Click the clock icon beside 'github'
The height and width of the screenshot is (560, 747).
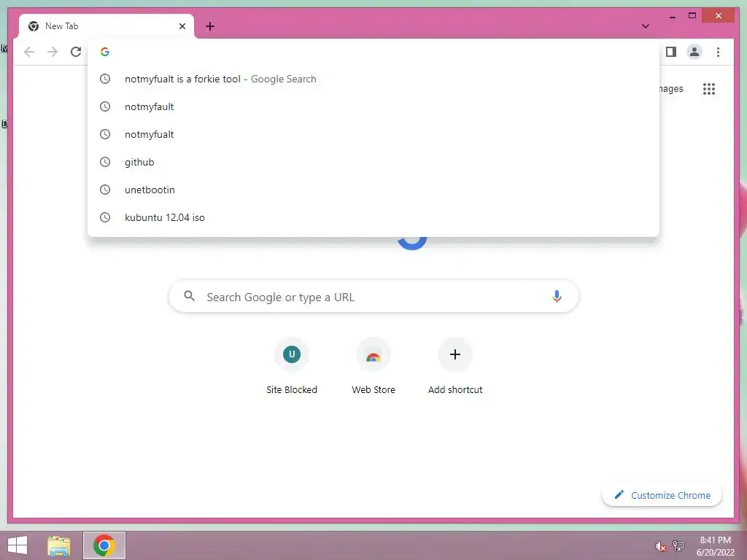coord(105,162)
